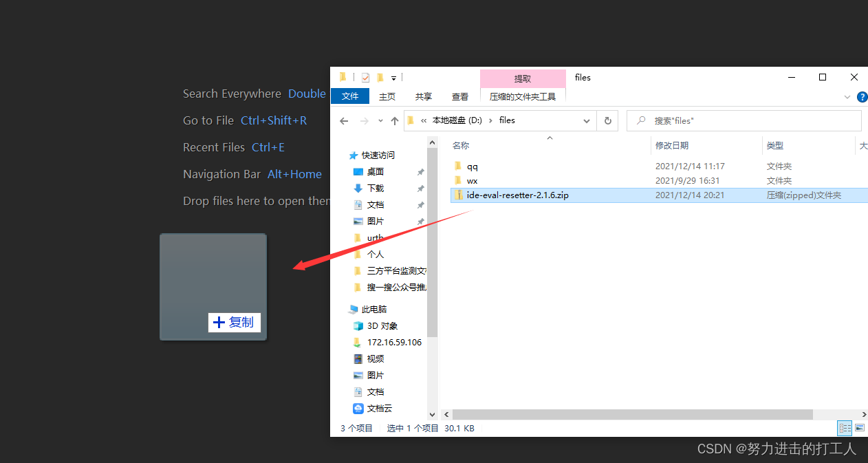
Task: Select the pink 提取 contextual tab
Action: coord(523,78)
